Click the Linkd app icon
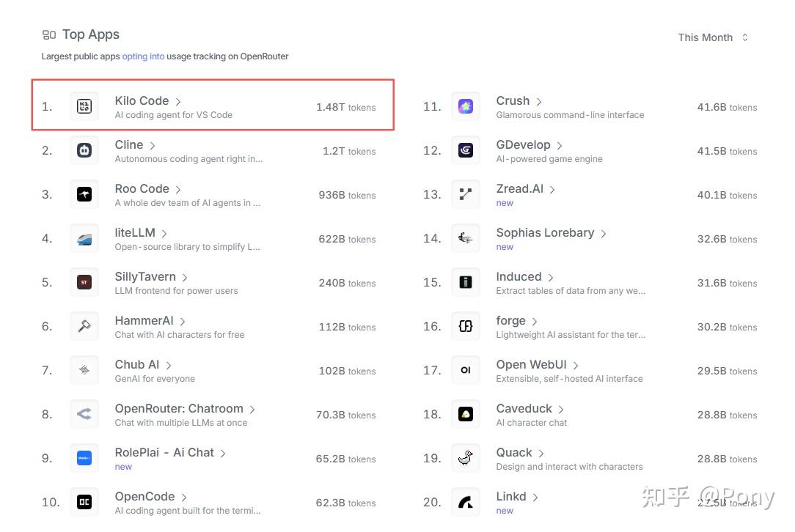795x532 pixels. 466,502
